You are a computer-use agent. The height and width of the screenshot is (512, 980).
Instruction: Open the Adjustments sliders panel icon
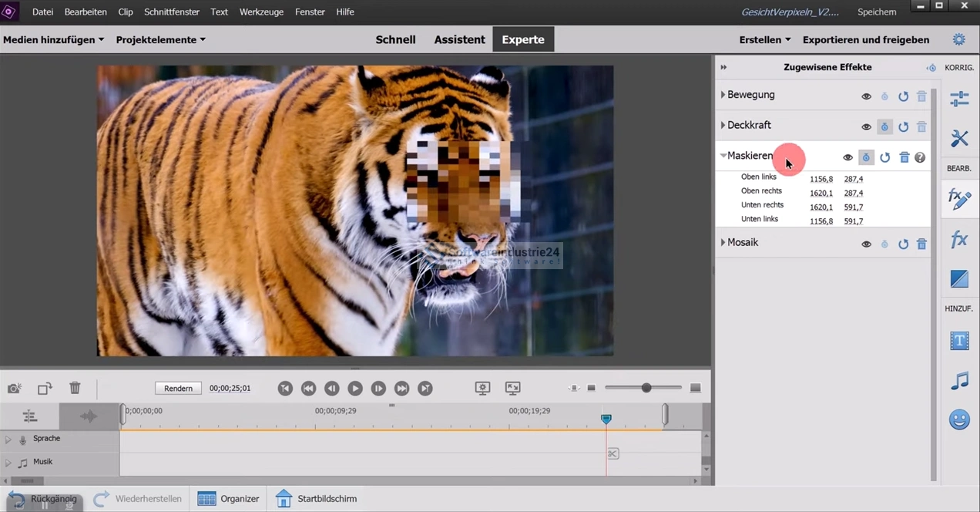coord(959,99)
